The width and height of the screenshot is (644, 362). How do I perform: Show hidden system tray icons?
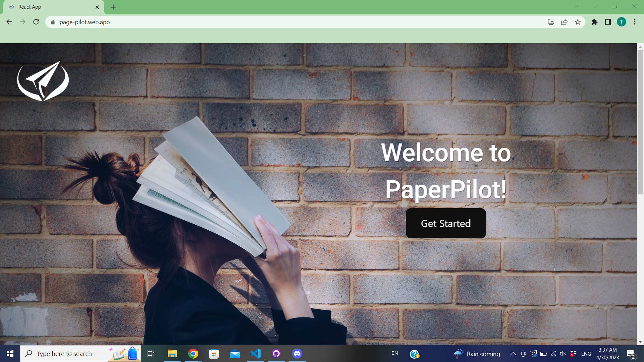pos(513,354)
